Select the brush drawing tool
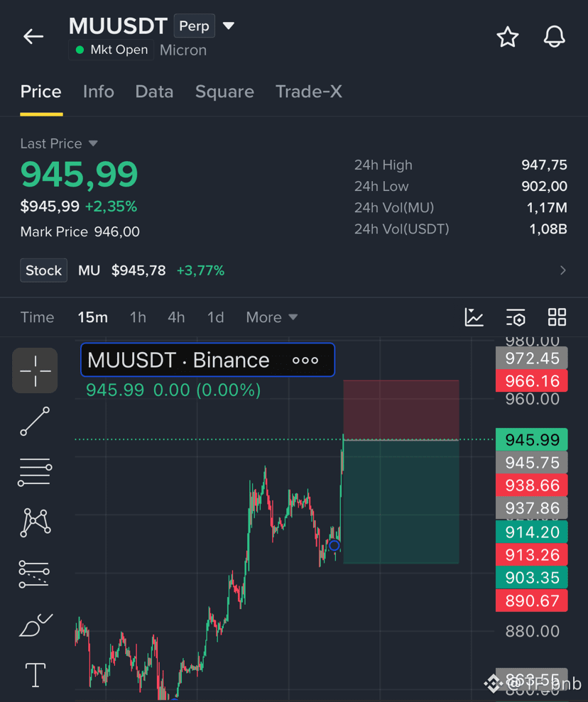 tap(36, 625)
